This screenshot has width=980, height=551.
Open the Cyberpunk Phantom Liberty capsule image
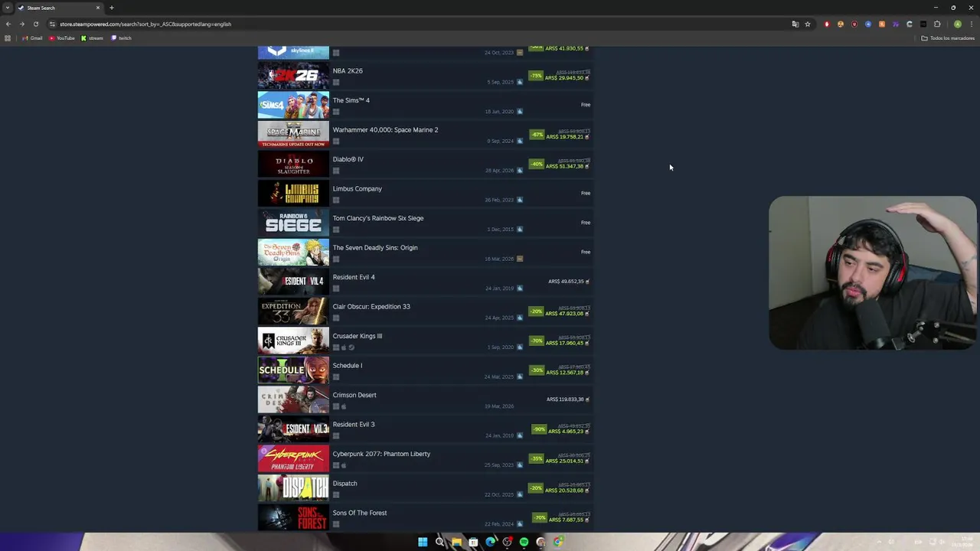tap(293, 459)
